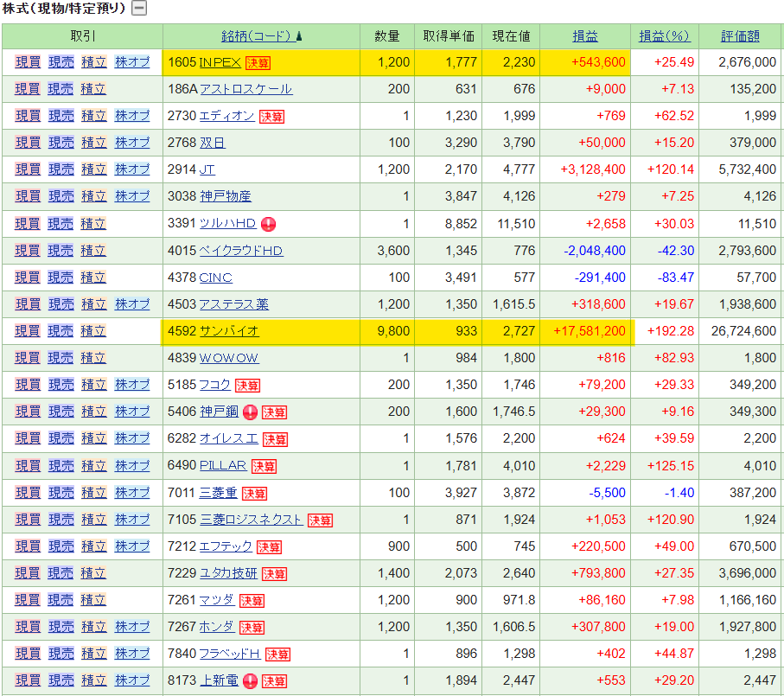This screenshot has height=696, width=784.
Task: Open the 決算 badge beside 三菱重
Action: point(254,494)
